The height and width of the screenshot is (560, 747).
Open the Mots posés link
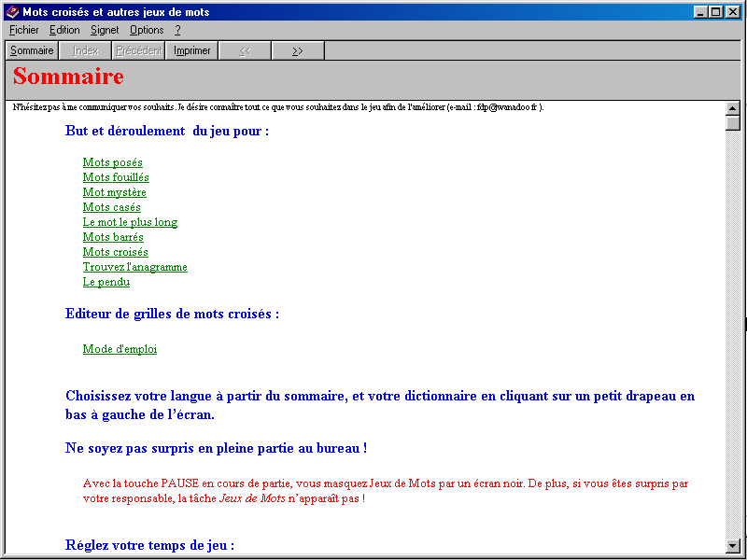tap(112, 162)
